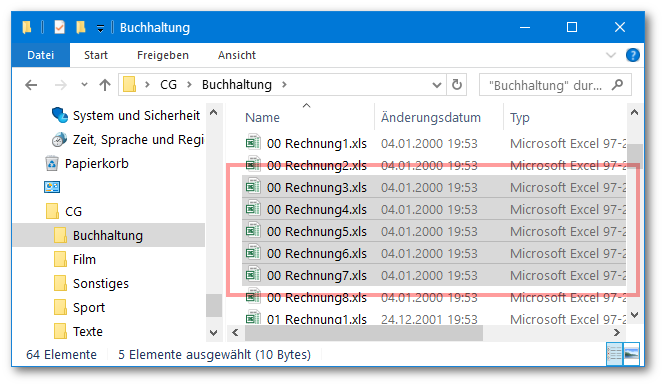Select Zeit, Sprache und Regi... in the navigation pane

click(138, 140)
